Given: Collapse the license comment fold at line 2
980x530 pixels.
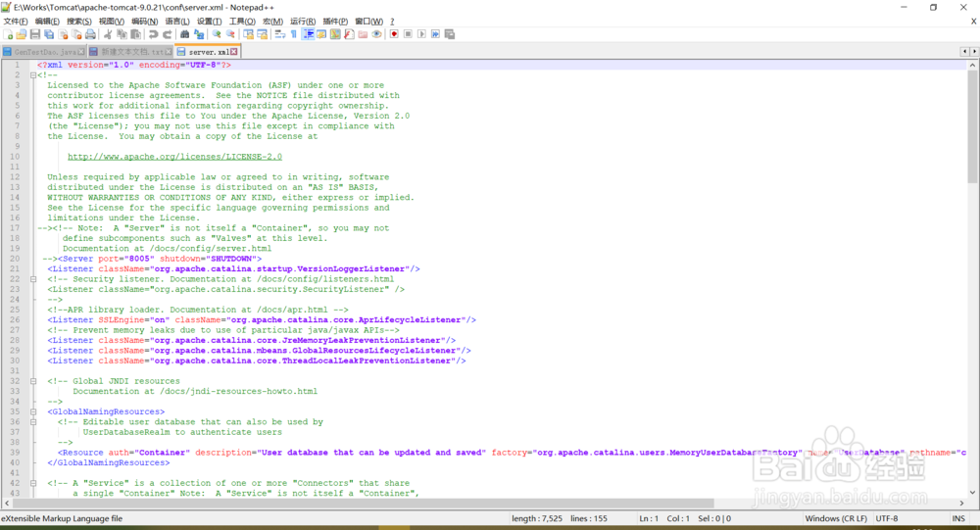Looking at the screenshot, I should coord(33,75).
